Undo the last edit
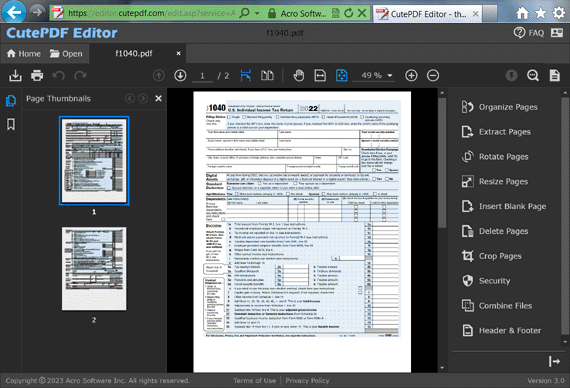 coord(59,76)
